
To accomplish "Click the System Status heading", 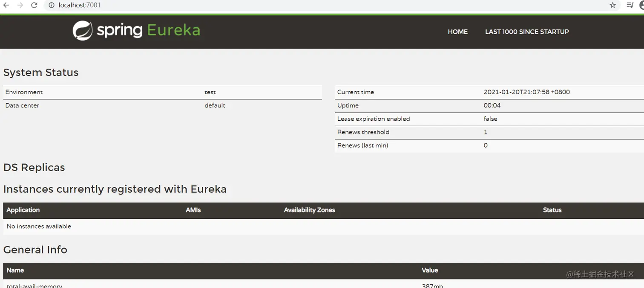I will tap(41, 73).
